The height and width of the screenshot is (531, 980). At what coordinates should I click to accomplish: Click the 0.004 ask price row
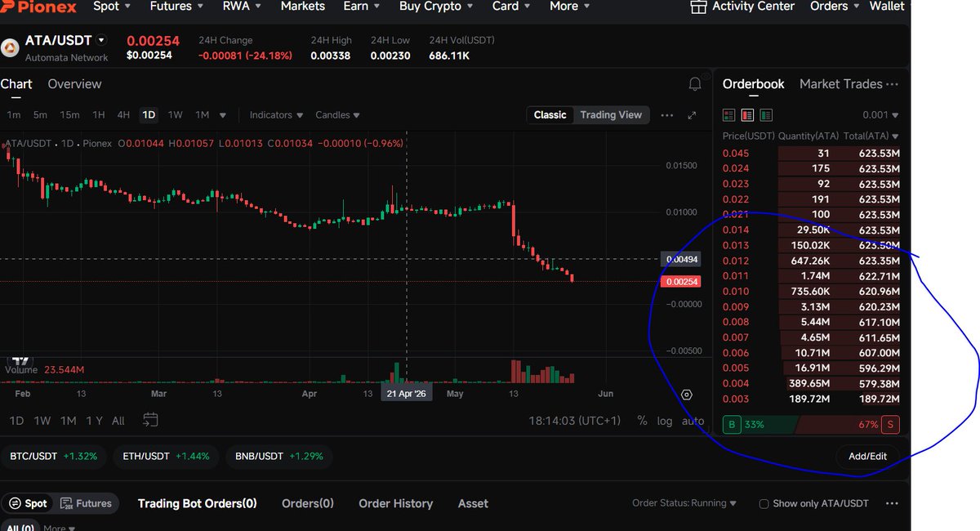tap(811, 384)
